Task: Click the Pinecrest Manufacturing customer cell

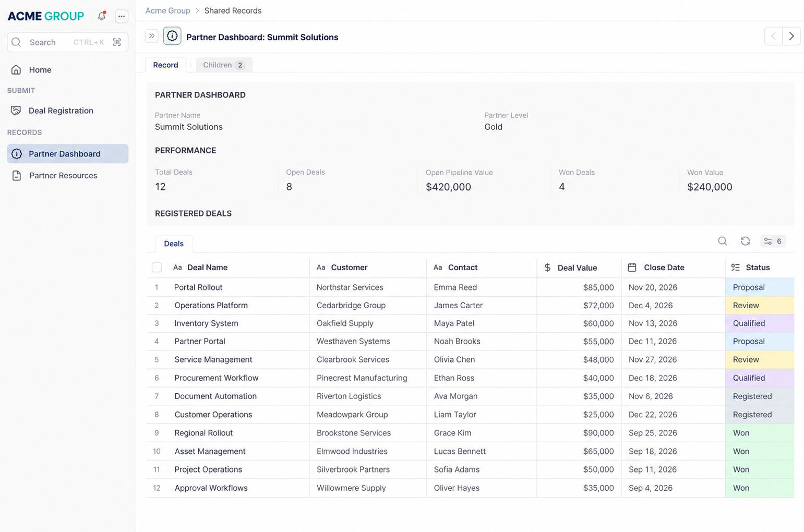Action: pos(368,378)
